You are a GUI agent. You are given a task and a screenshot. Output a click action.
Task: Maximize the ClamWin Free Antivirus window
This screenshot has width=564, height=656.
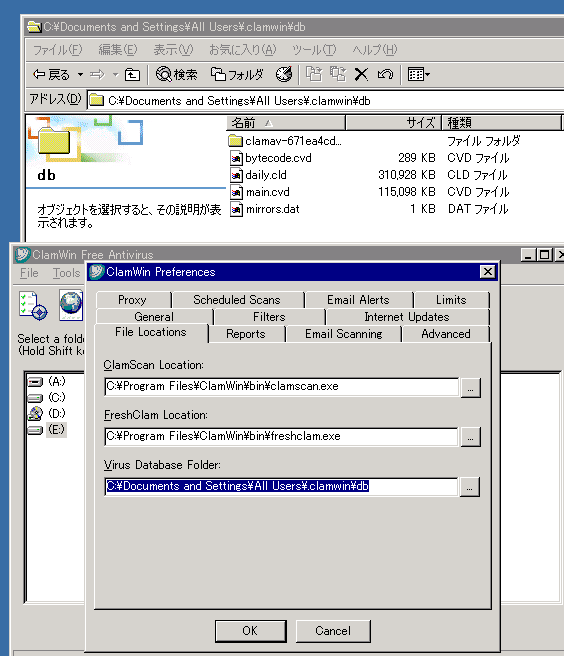(x=544, y=255)
